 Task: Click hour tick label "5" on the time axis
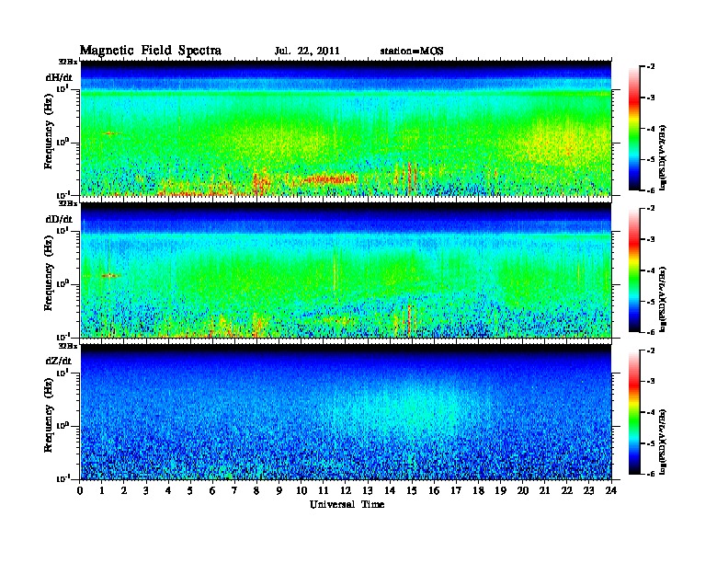click(190, 490)
